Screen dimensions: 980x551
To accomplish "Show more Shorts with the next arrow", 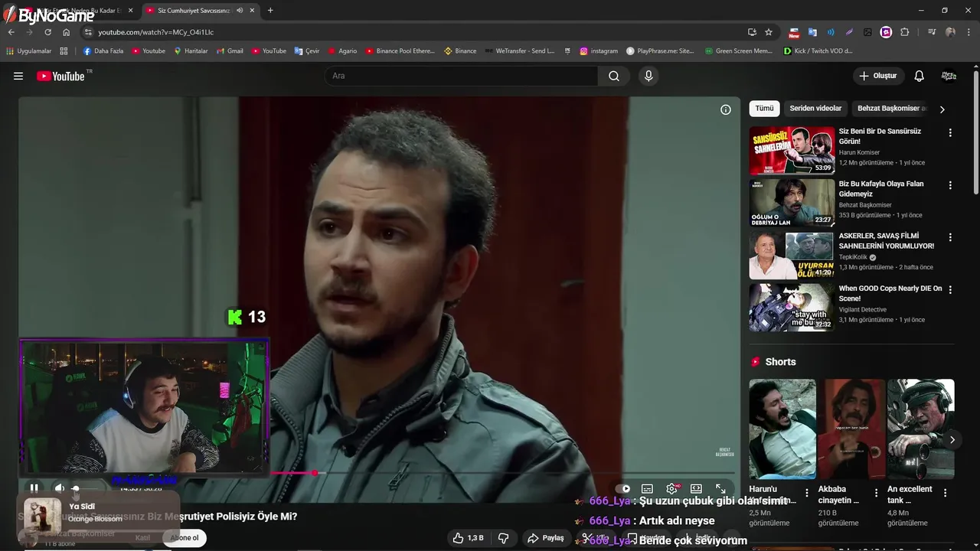I will [952, 440].
